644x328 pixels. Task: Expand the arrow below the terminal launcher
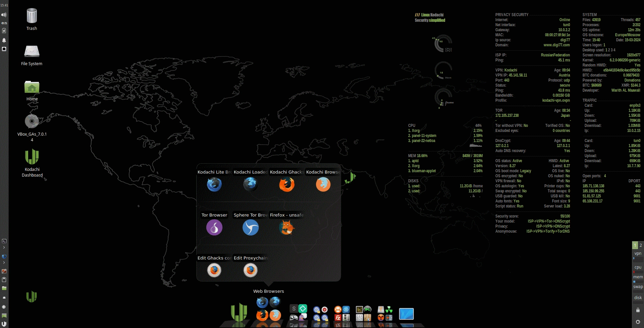(x=4, y=247)
